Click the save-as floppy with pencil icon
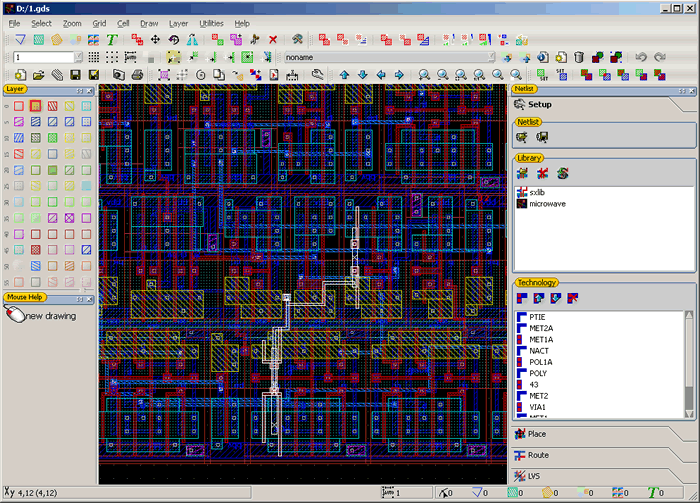Screen dimensions: 700x503 coord(93,75)
